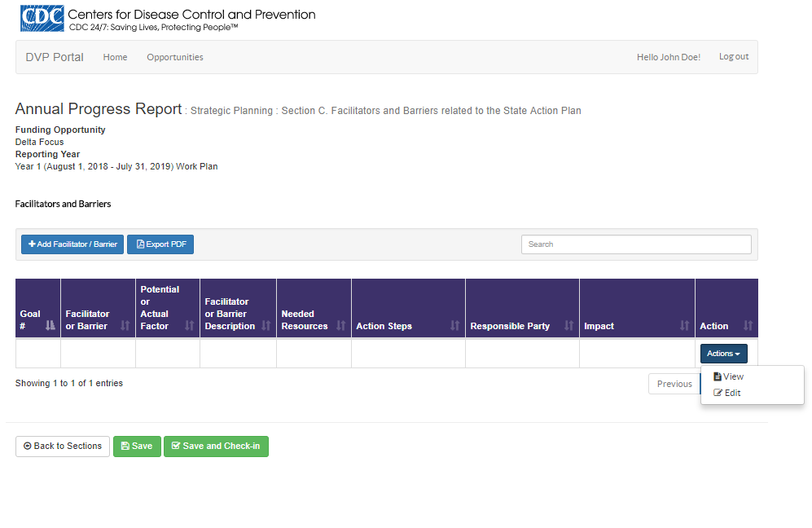Choose View from the Actions menu
This screenshot has height=528, width=812.
point(733,376)
